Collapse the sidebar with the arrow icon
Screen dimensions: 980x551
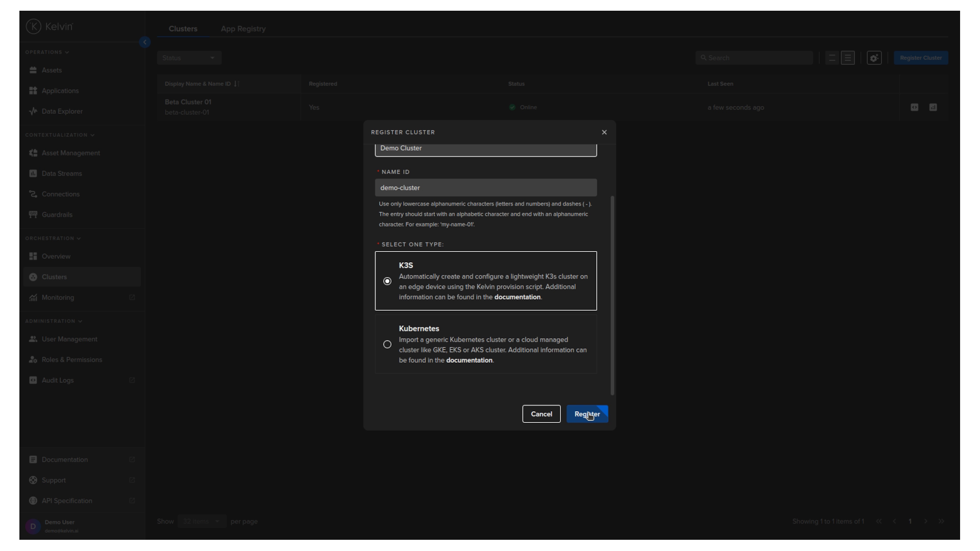click(144, 42)
